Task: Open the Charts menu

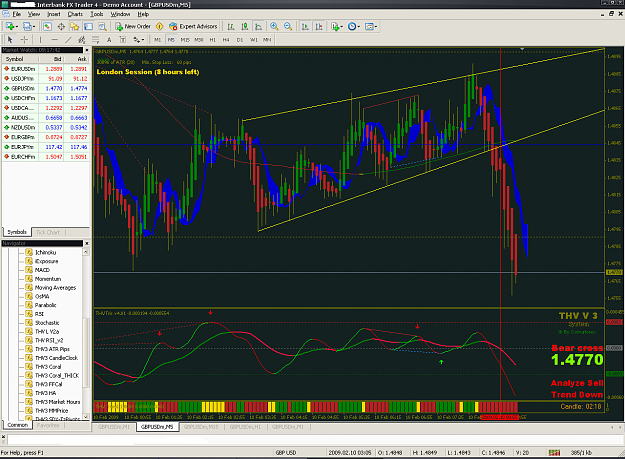Action: (75, 14)
